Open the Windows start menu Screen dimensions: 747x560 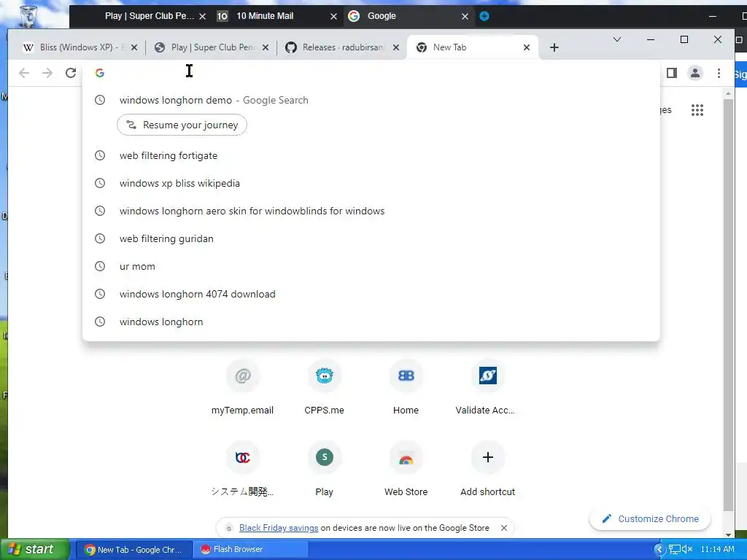click(34, 550)
